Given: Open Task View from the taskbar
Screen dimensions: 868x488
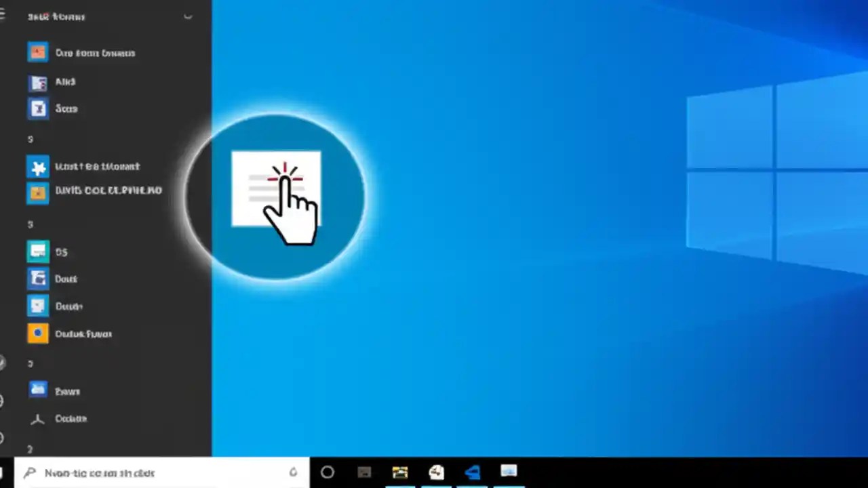Looking at the screenshot, I should pyautogui.click(x=364, y=472).
